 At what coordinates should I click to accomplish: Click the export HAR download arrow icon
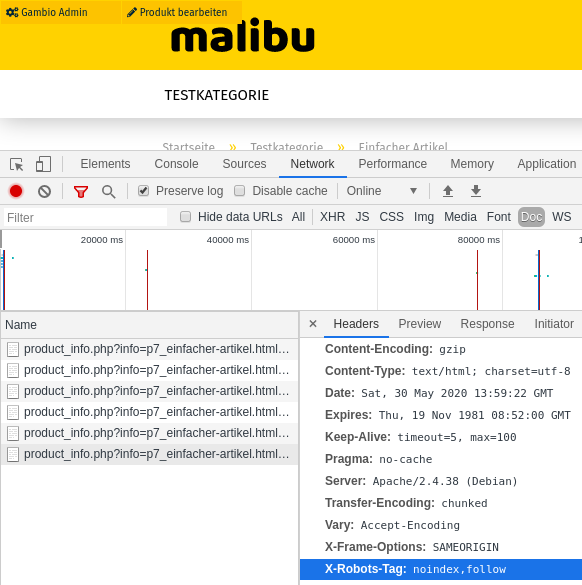[x=476, y=191]
